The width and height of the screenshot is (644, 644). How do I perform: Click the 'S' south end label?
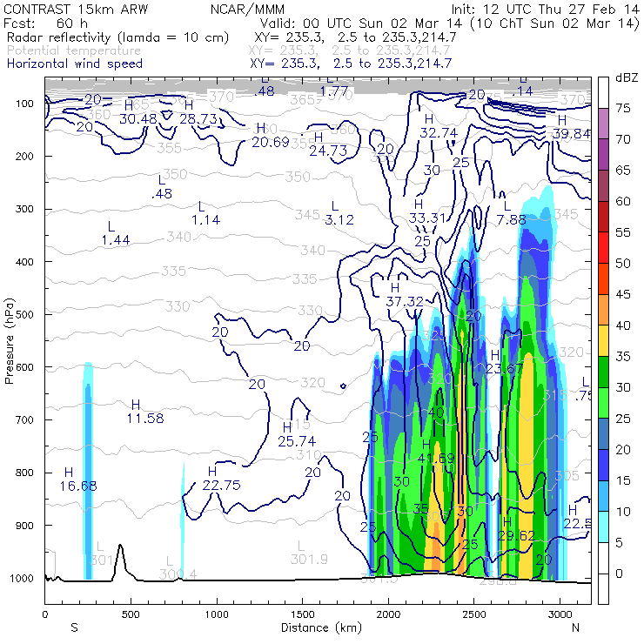tap(74, 627)
